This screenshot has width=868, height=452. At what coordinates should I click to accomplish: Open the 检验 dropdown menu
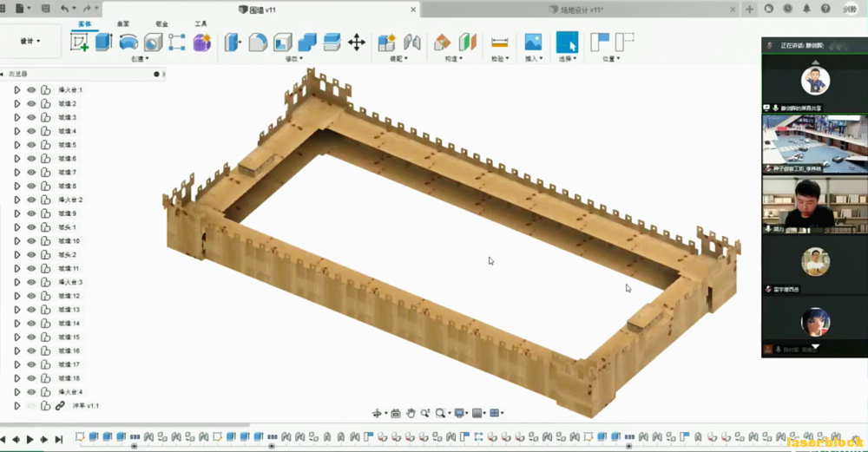(x=499, y=59)
